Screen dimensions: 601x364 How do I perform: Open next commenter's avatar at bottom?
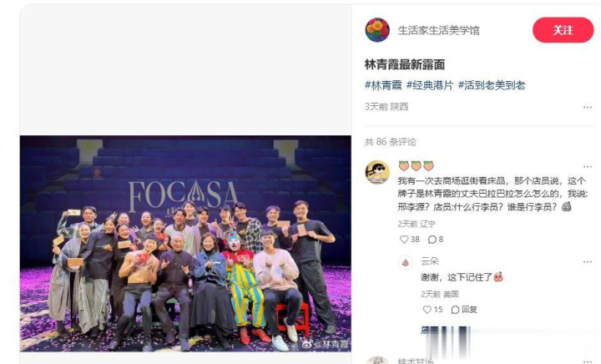(377, 360)
